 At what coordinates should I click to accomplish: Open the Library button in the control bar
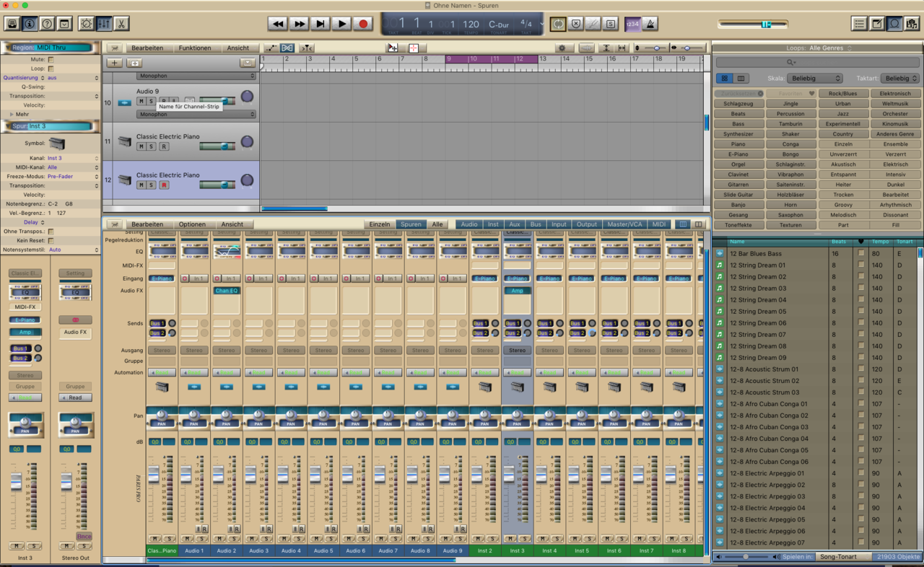coord(12,24)
